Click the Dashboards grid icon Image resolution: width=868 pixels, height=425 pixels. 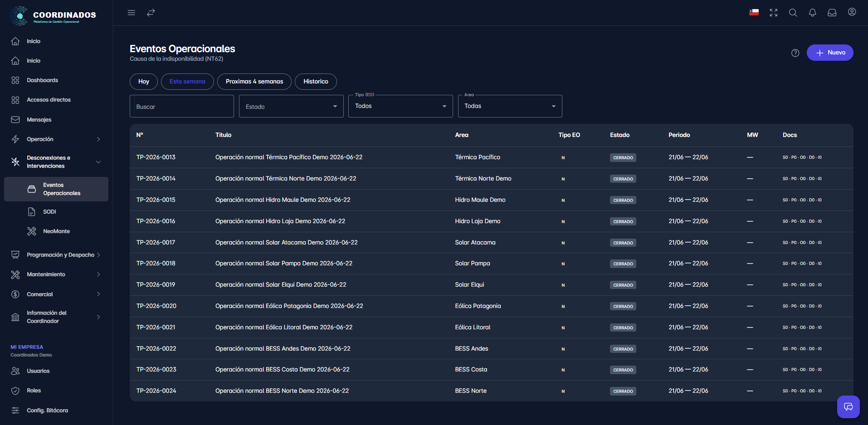point(15,80)
